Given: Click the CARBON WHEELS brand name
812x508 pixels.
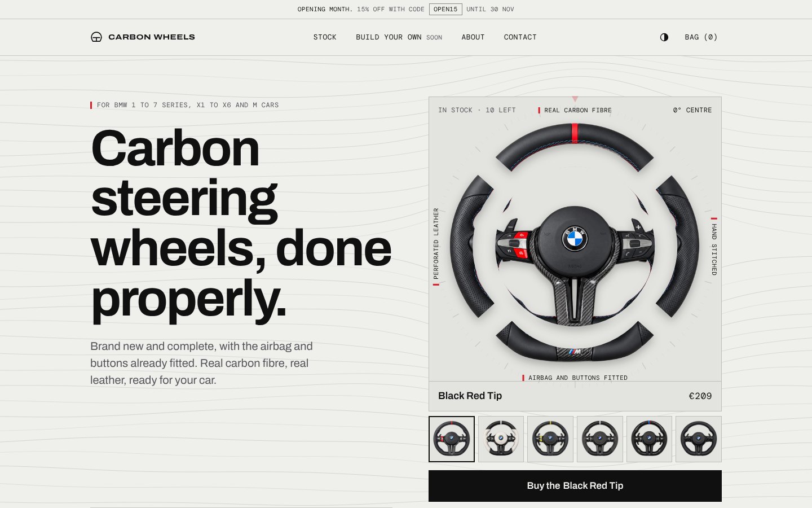Looking at the screenshot, I should 152,37.
